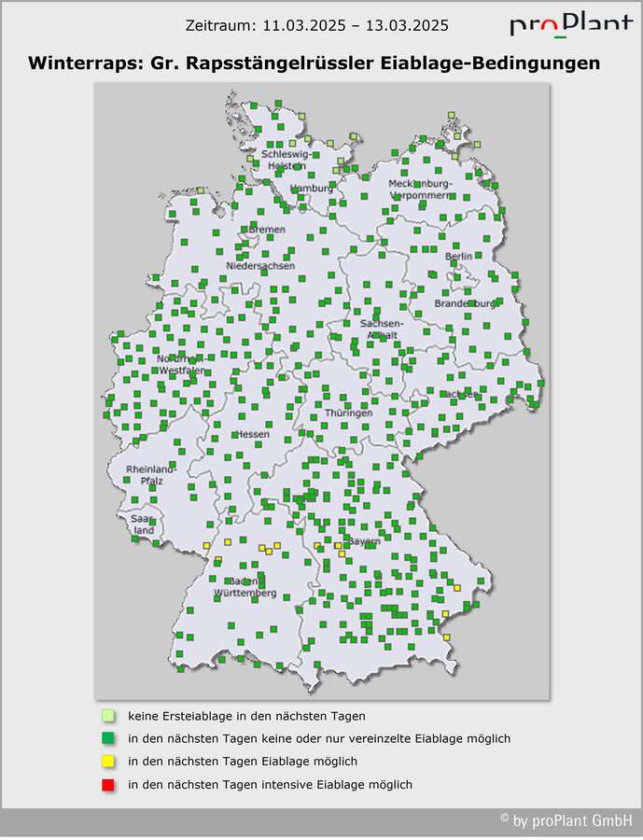
Task: Click 'keine Ersteiablage in den nächsten Tagen' legend text
Action: point(246,716)
